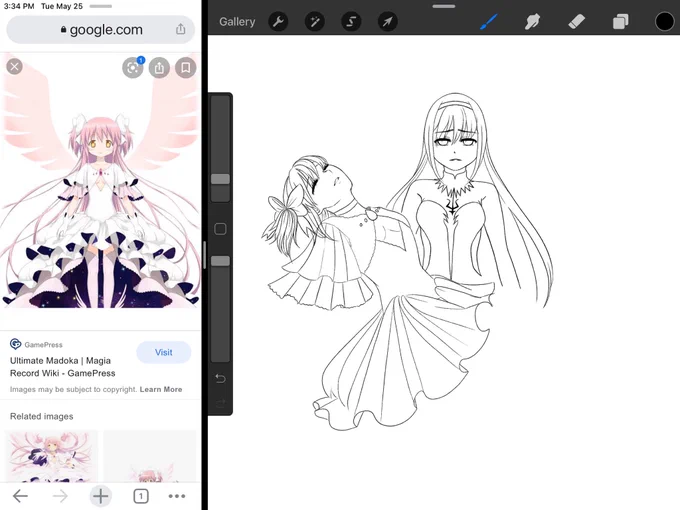
Task: Open the Procreate Gallery
Action: point(237,22)
